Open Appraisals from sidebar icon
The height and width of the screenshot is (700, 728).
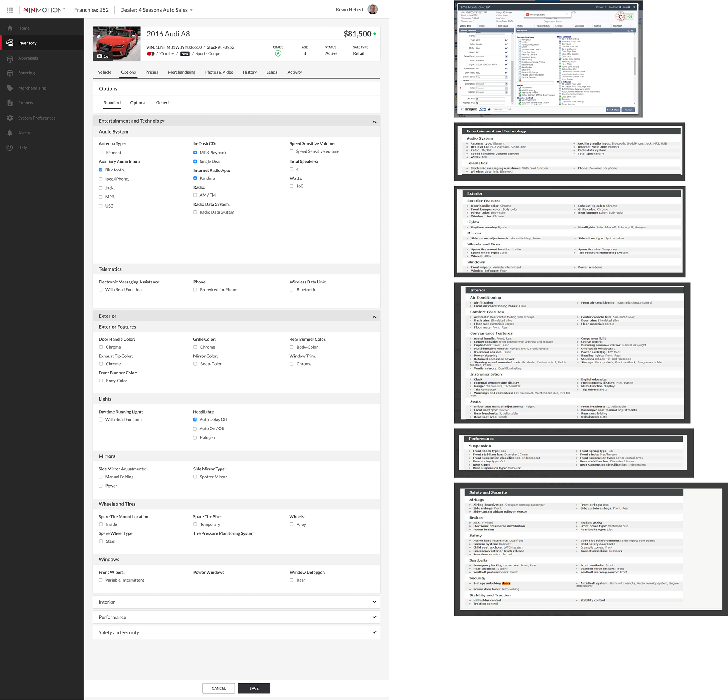pyautogui.click(x=10, y=58)
